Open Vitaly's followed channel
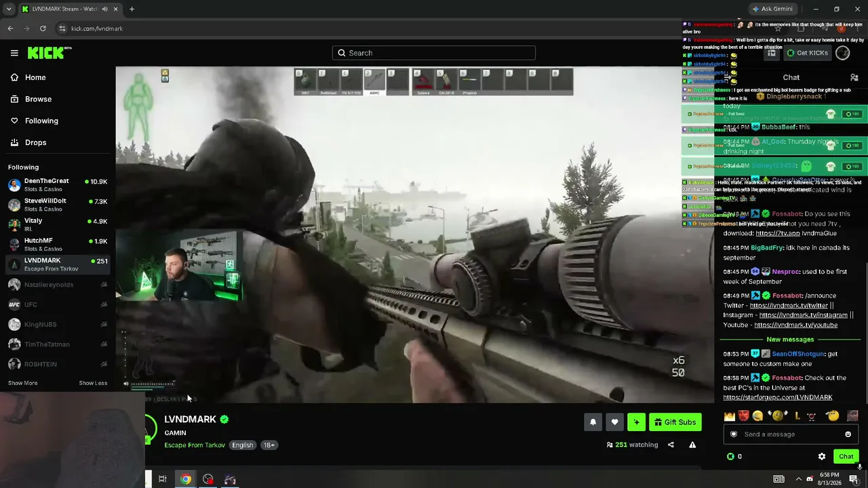The image size is (868, 488). point(58,224)
